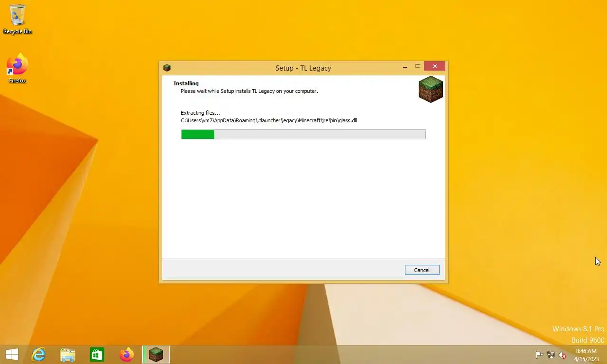Click the 'Setup - TL Legacy' title text

point(303,68)
